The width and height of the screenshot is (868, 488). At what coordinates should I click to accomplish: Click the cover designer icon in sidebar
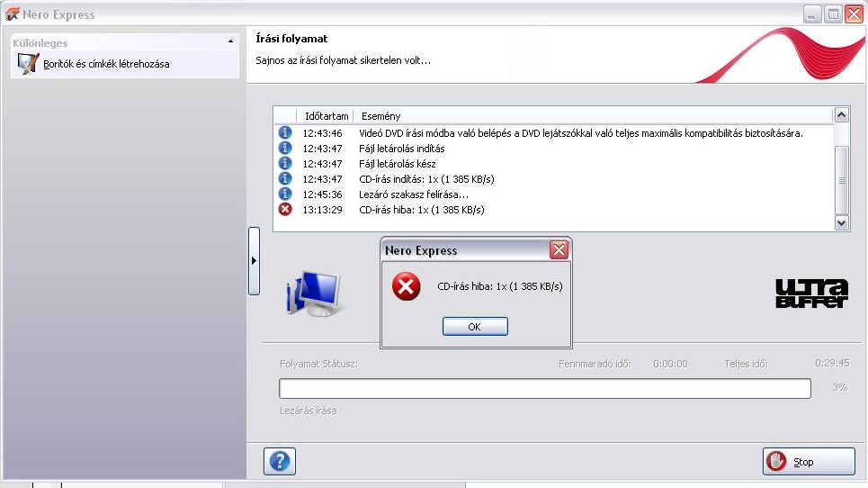click(x=28, y=64)
